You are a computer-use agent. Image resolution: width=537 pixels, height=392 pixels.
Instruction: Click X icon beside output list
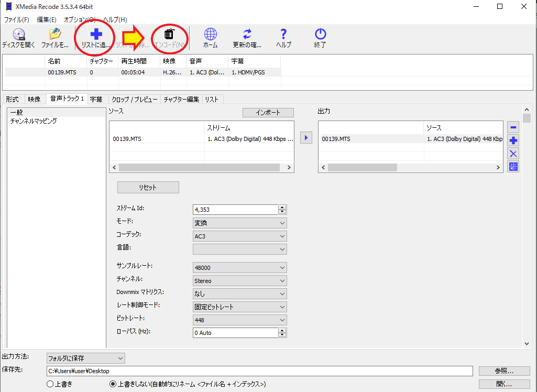tap(513, 154)
